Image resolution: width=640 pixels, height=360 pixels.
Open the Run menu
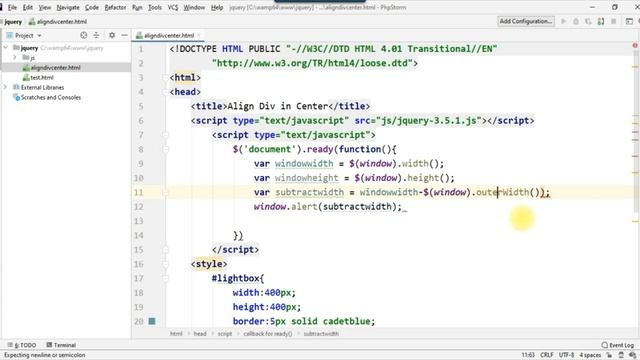(x=137, y=7)
